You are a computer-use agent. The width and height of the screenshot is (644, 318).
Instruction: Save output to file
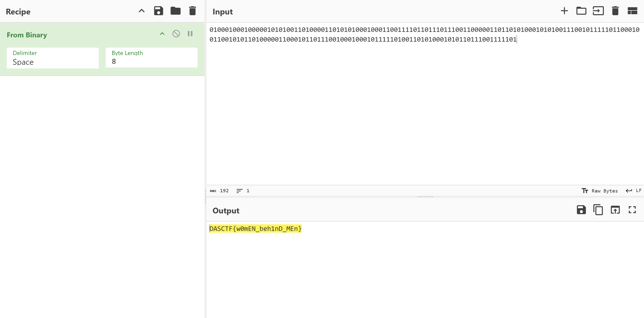[581, 210]
